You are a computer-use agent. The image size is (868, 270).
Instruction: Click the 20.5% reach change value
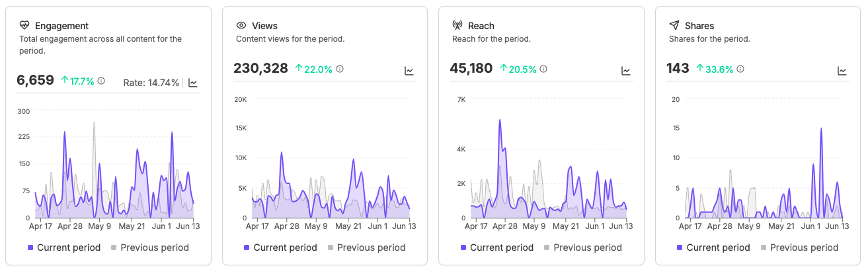coord(524,69)
